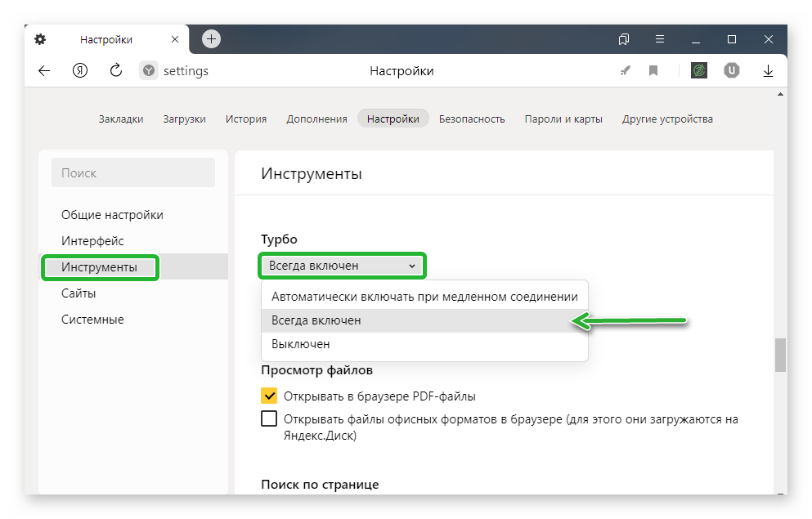Image resolution: width=812 pixels, height=519 pixels.
Task: Maximize the browser window
Action: pyautogui.click(x=732, y=39)
